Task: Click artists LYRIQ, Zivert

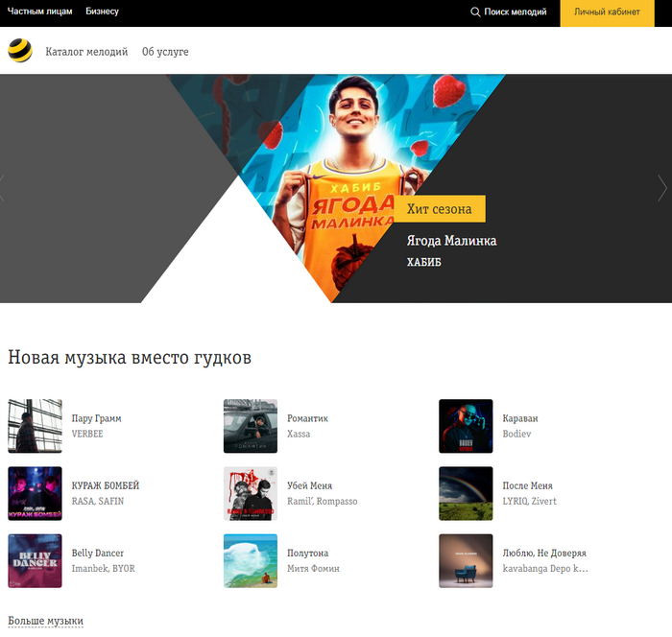Action: coord(530,501)
